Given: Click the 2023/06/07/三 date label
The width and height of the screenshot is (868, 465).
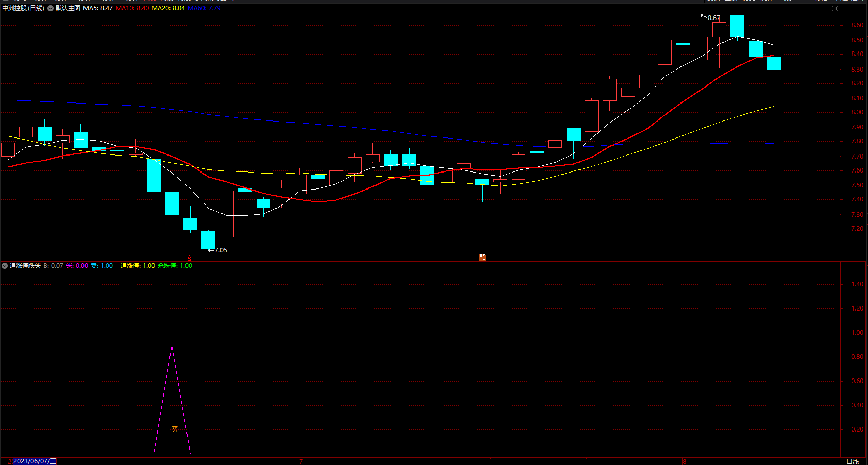Looking at the screenshot, I should (35, 461).
